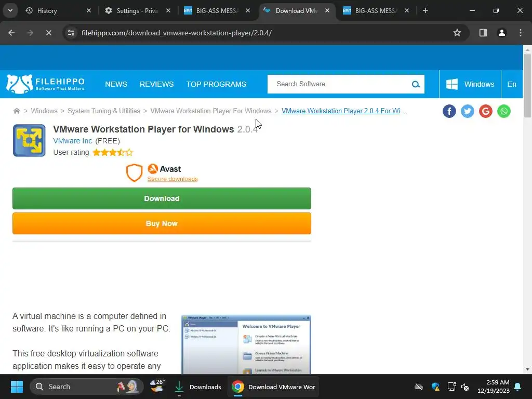Screen dimensions: 532x399
Task: Click the page vertical scrollbar thumb
Action: coord(527,86)
